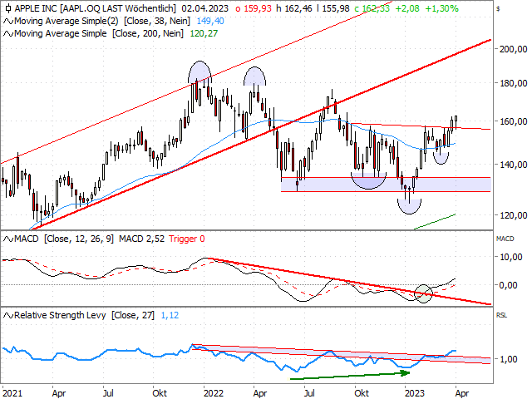Click the 200,00 price axis label
The height and width of the screenshot is (399, 532).
click(x=514, y=49)
